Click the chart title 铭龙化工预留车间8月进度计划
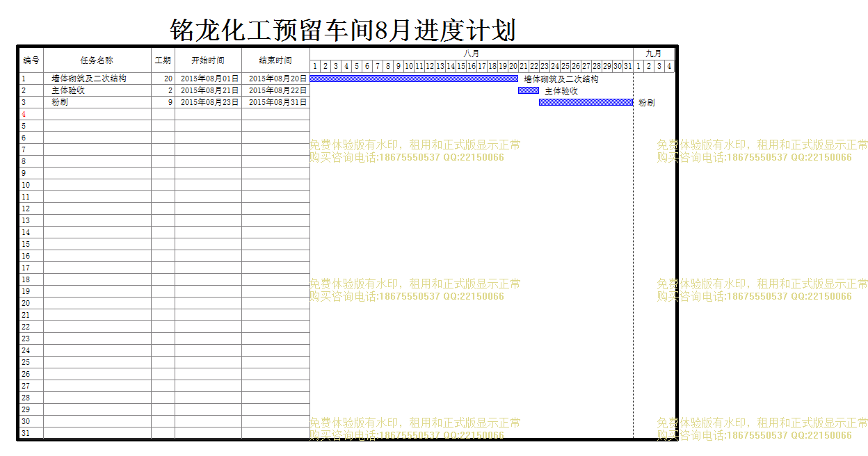Viewport: 868px width, 456px height. click(343, 31)
